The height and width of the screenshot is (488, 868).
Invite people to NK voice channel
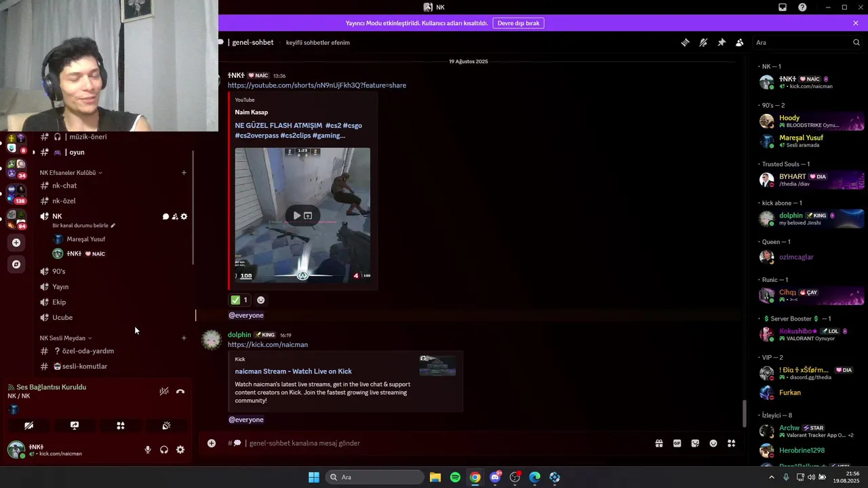point(175,217)
